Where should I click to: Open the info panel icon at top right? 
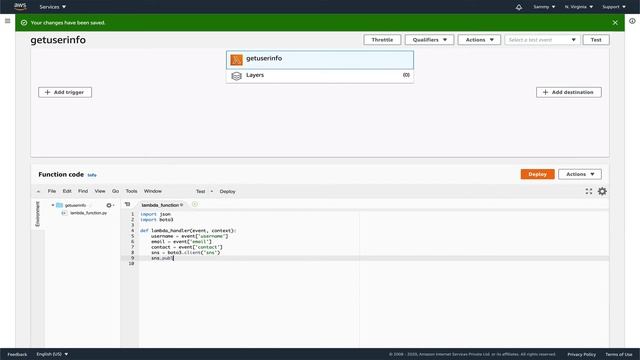pyautogui.click(x=632, y=21)
